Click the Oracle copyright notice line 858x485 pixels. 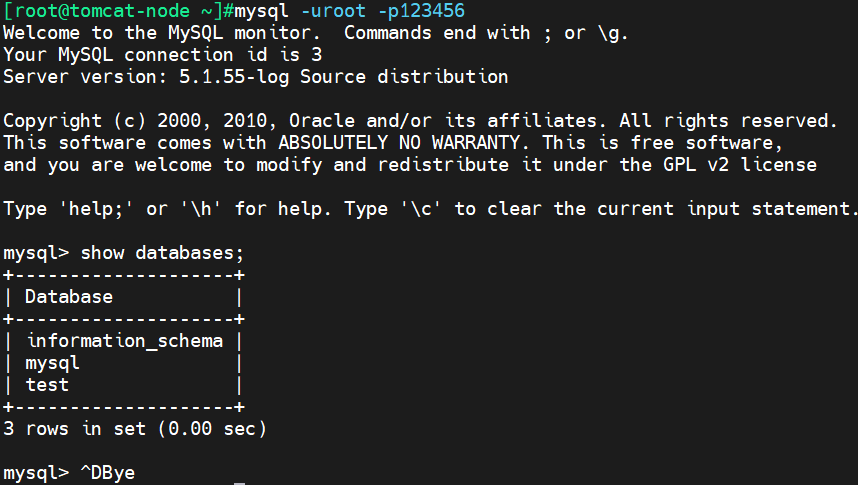click(x=420, y=121)
